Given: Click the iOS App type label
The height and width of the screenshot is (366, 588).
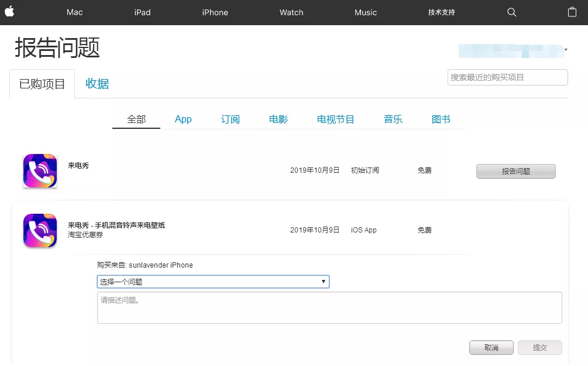Looking at the screenshot, I should point(364,230).
